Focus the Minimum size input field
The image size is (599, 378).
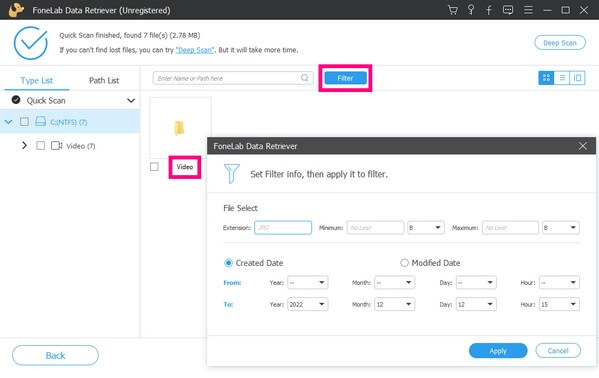[375, 228]
